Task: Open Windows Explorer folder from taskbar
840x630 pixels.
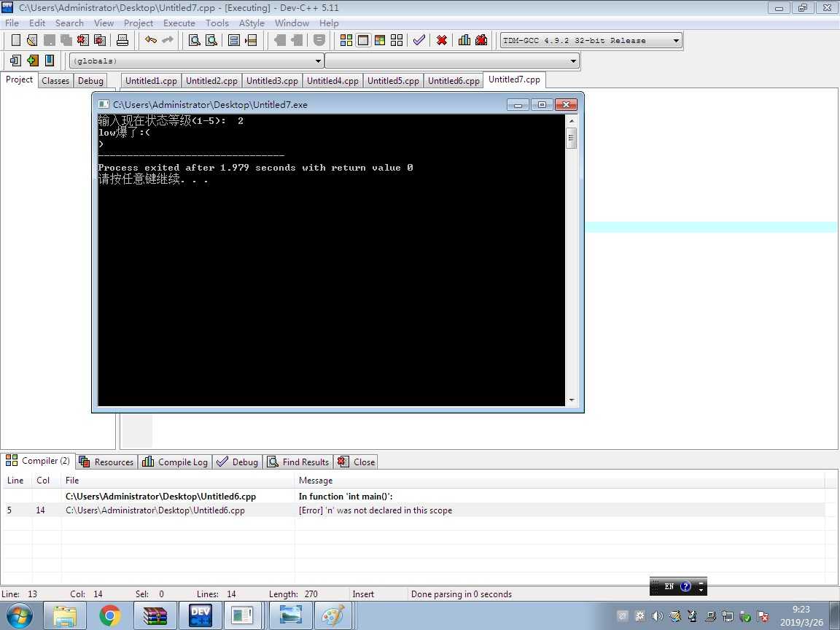Action: [65, 615]
